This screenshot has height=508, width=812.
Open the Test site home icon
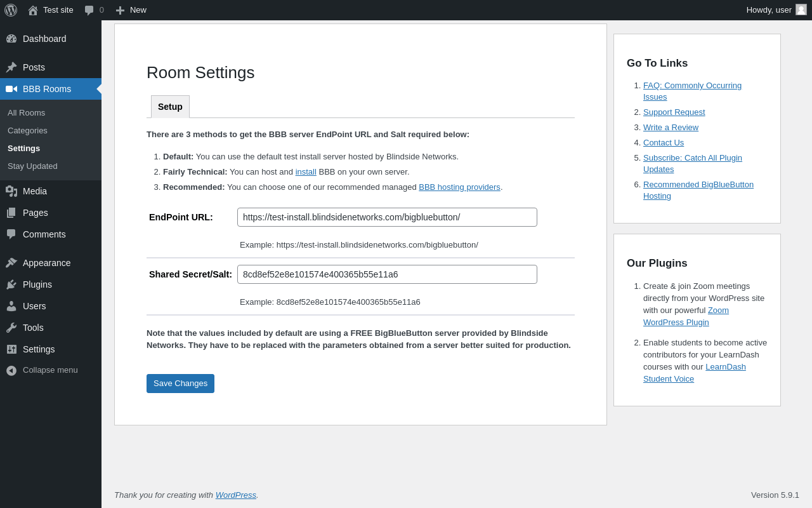click(33, 10)
